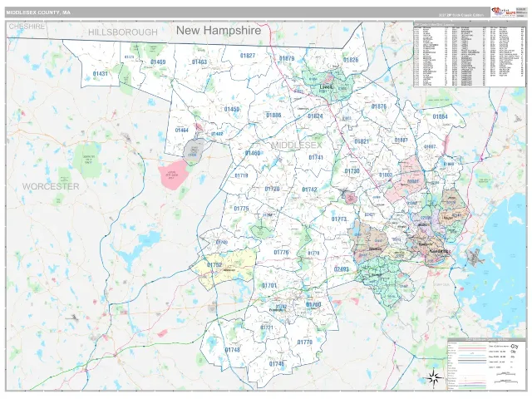532x399 pixels.
Task: Click ZIP code label 01431
Action: tap(100, 74)
